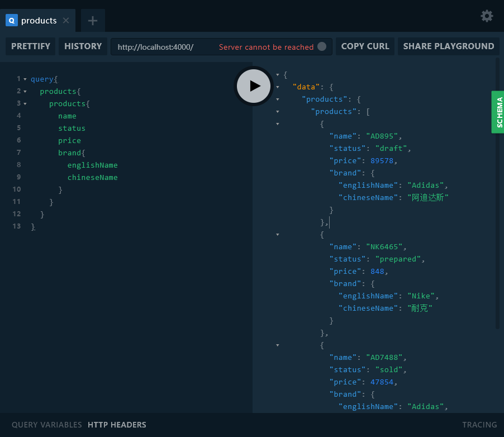Collapse the inner products block on line 3
This screenshot has width=504, height=437.
click(x=25, y=103)
